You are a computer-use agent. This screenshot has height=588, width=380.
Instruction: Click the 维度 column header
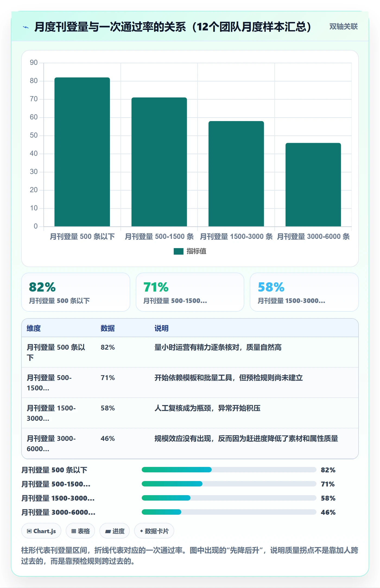click(x=34, y=328)
